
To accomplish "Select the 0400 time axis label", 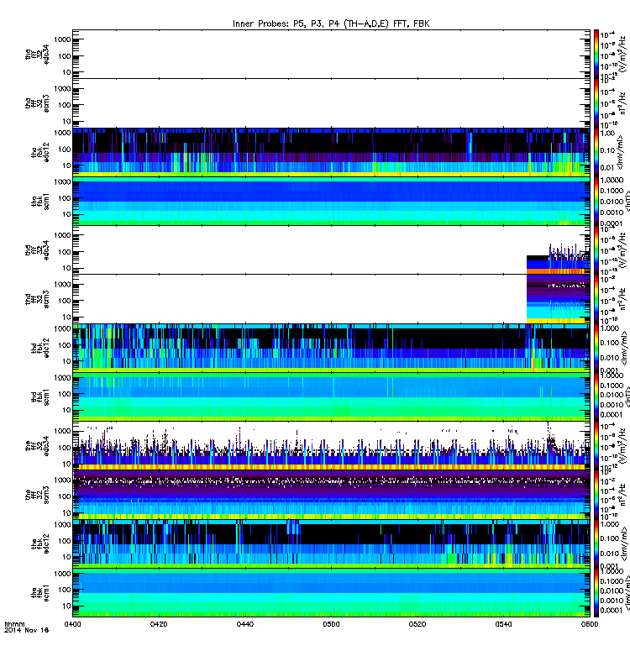I will [x=73, y=624].
